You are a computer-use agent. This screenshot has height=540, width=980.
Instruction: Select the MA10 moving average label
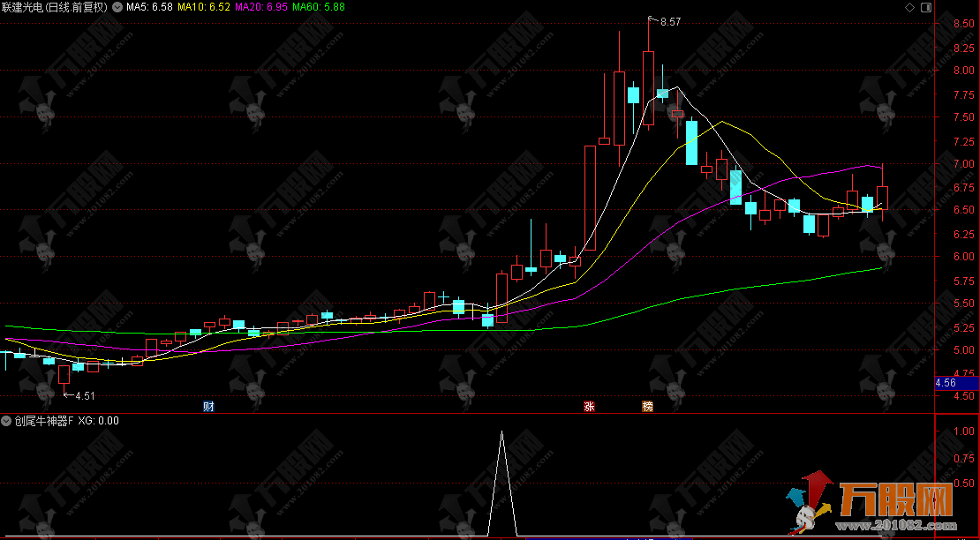tap(204, 7)
